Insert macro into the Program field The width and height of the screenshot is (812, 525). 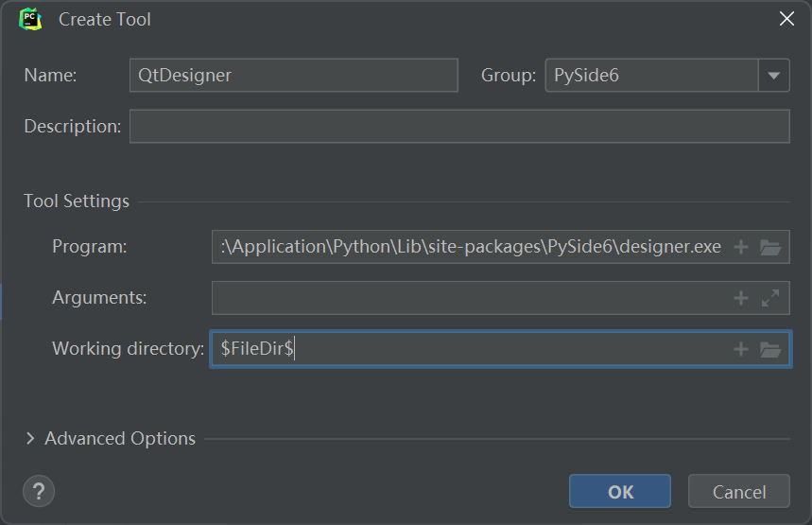pos(741,247)
